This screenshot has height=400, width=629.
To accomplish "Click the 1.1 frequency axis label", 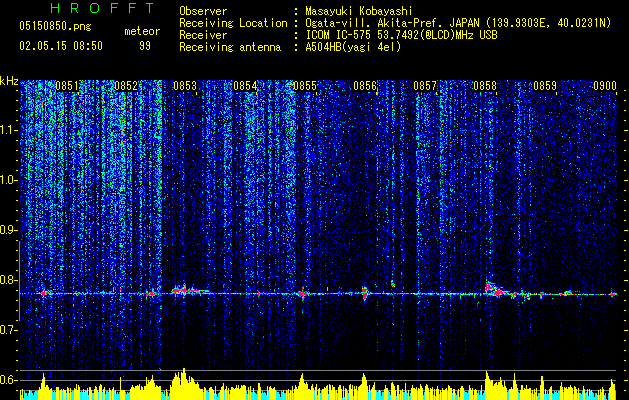I will [x=9, y=130].
